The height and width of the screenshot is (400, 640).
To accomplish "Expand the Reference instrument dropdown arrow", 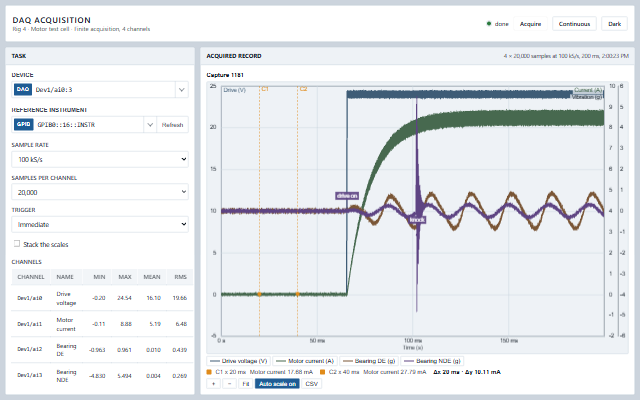I will pos(150,124).
